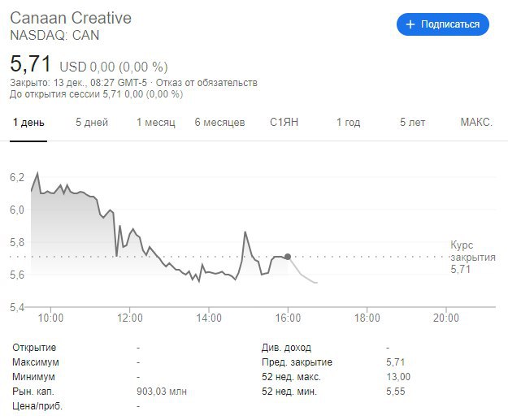Click the plus icon Подписаться button

(442, 24)
